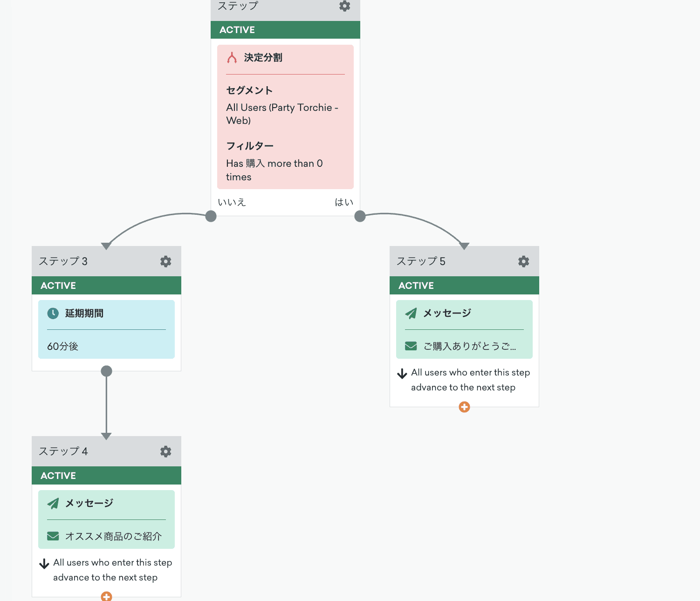Viewport: 700px width, 601px height.
Task: Click the red split icon beside 決定分割
Action: click(232, 58)
